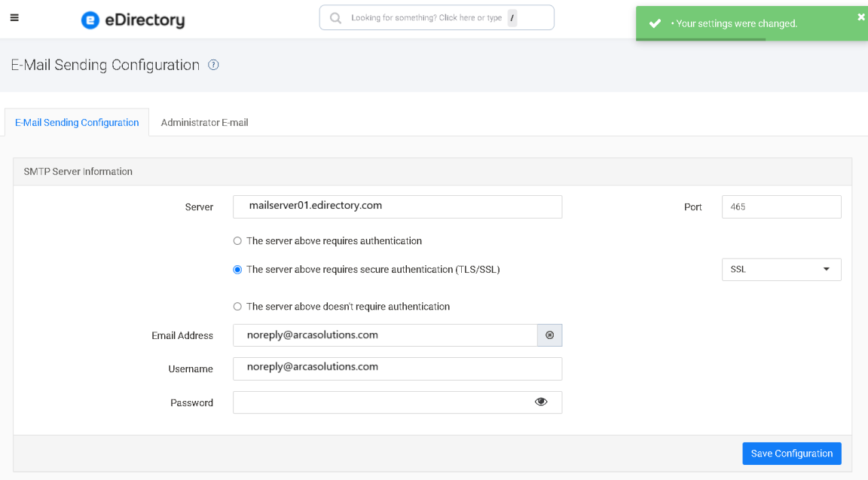Click the checkmark in the success notification

tap(655, 23)
